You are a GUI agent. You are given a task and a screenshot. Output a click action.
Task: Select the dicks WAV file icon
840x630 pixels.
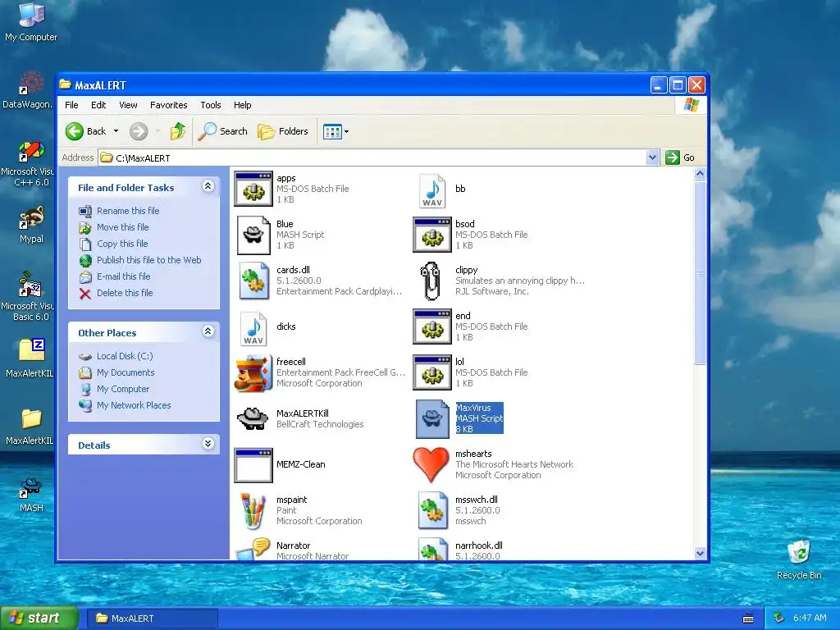point(253,328)
